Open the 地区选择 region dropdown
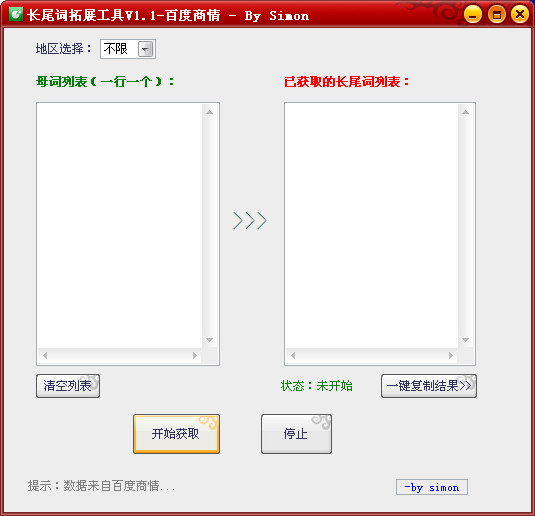The height and width of the screenshot is (516, 535). point(128,49)
